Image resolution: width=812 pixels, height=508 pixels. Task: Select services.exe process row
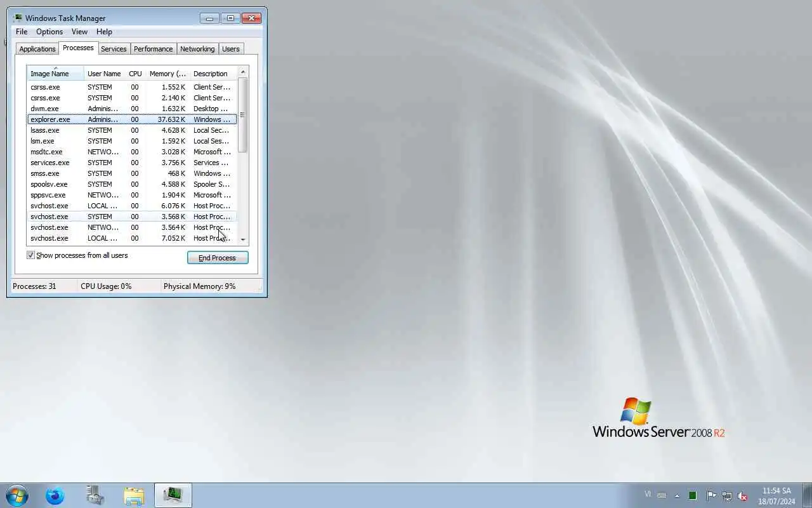132,163
